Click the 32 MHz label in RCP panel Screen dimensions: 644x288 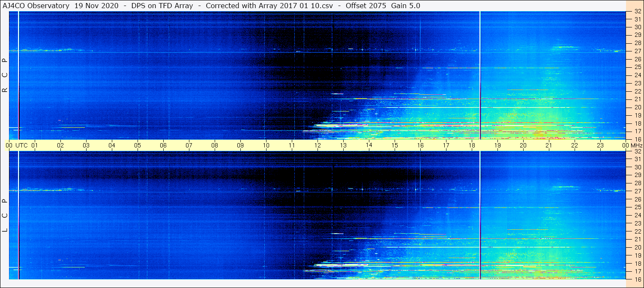[x=637, y=12]
